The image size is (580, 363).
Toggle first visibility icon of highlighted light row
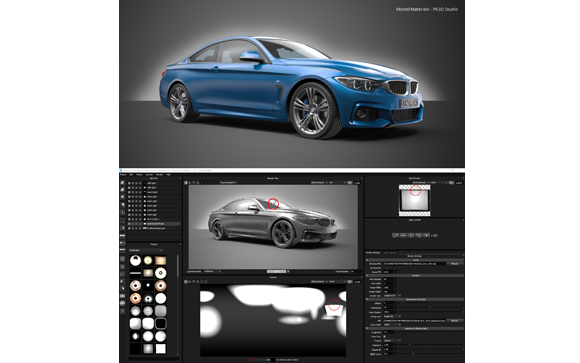(x=129, y=224)
